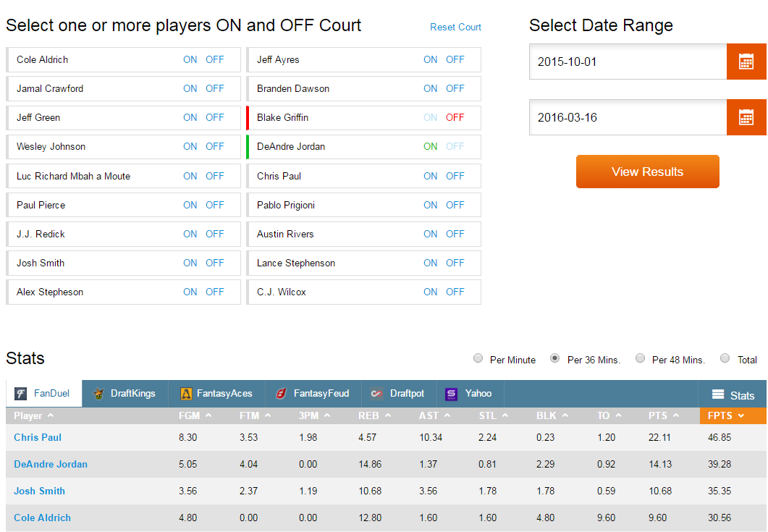Turn Jeff Green OFF court
This screenshot has height=532, width=768.
(x=214, y=117)
